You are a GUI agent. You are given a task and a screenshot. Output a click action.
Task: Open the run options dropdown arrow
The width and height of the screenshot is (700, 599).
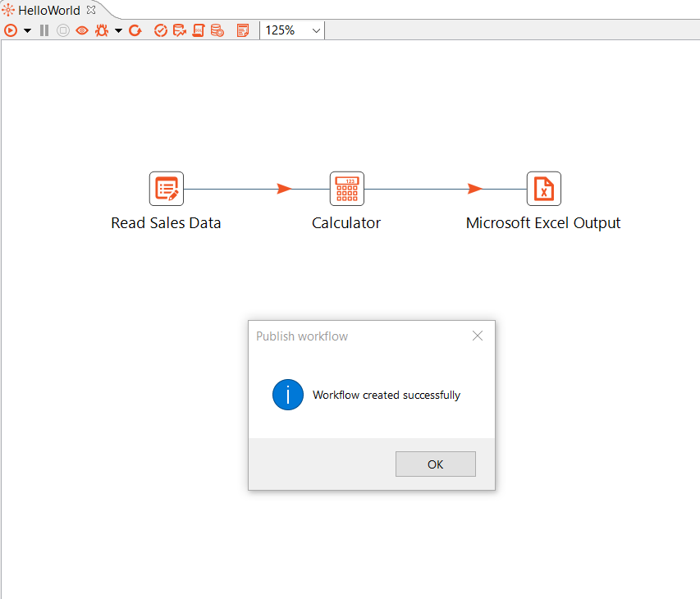pos(27,31)
